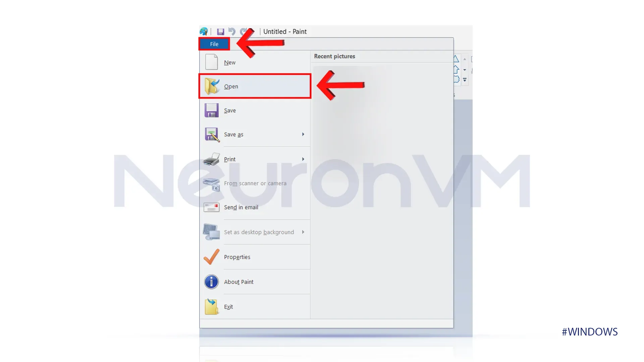Expand Set as desktop background submenu

[304, 232]
